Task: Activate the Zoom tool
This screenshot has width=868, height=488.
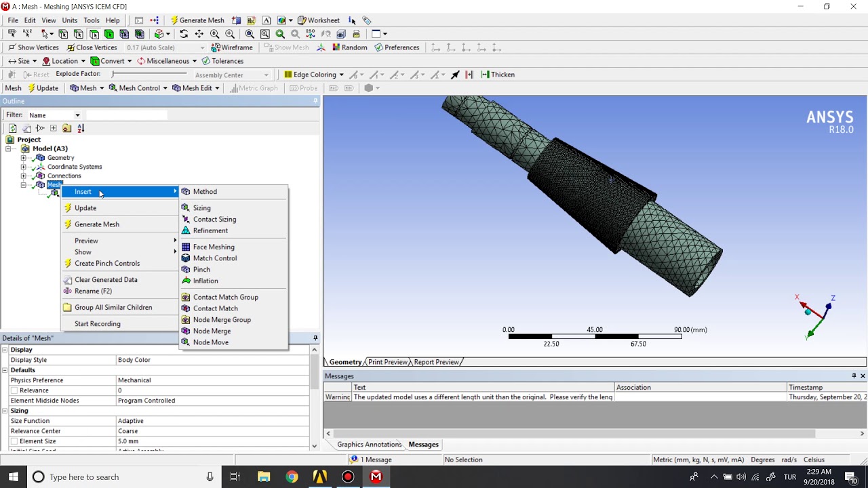Action: [214, 34]
